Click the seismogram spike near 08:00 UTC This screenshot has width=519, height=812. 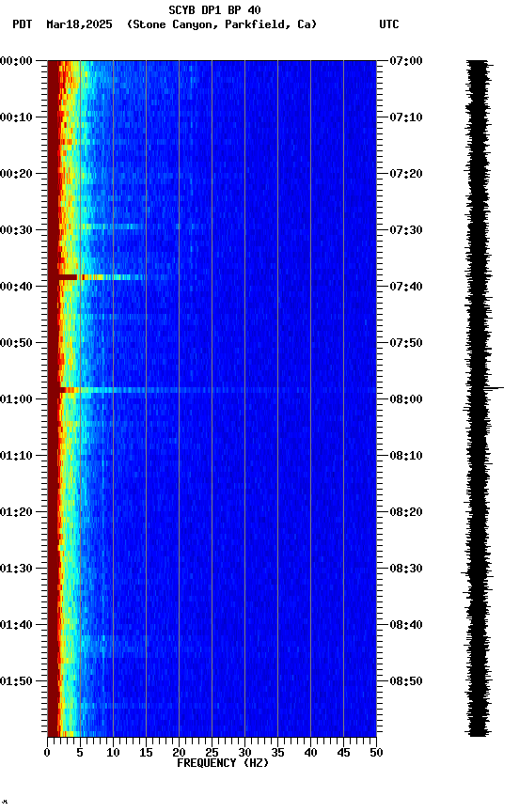[x=494, y=388]
